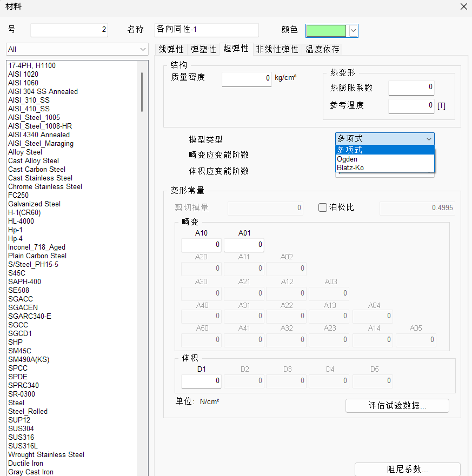Enable the 泊松比 checkbox
Viewport: 472px width, 476px height.
pyautogui.click(x=323, y=207)
